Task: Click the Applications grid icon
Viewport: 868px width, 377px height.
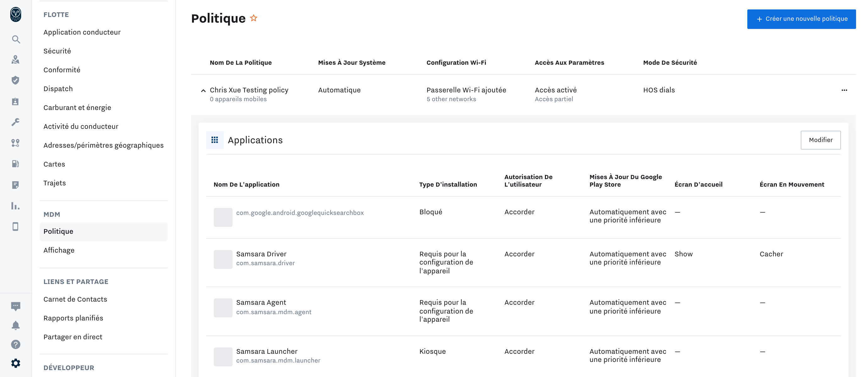Action: click(215, 140)
